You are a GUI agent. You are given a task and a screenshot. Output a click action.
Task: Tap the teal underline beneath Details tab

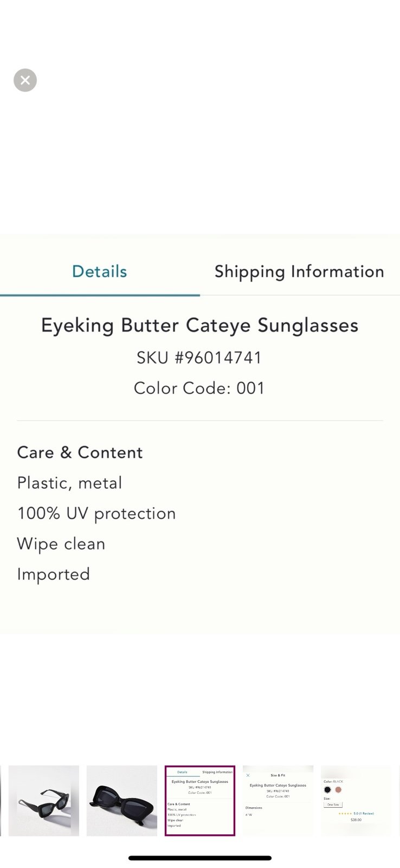100,295
